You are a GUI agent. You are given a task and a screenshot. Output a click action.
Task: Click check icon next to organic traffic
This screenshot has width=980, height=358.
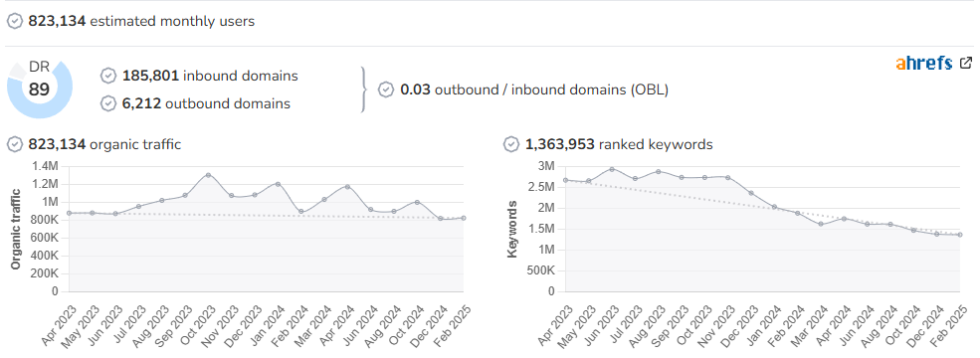pos(14,144)
